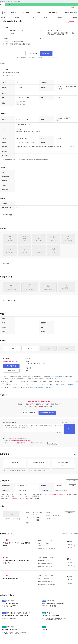Click the 로그인 link at top
The width and height of the screenshot is (78, 644).
click(x=73, y=8)
